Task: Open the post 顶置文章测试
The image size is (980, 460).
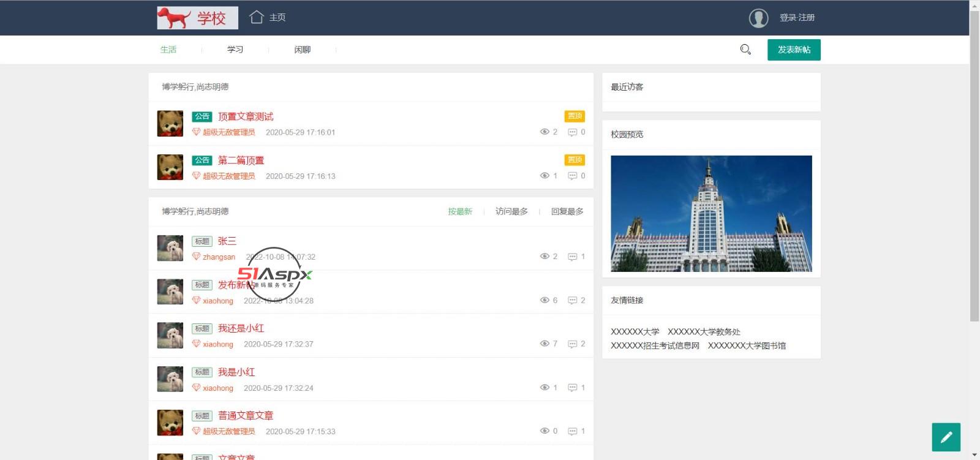Action: tap(246, 116)
